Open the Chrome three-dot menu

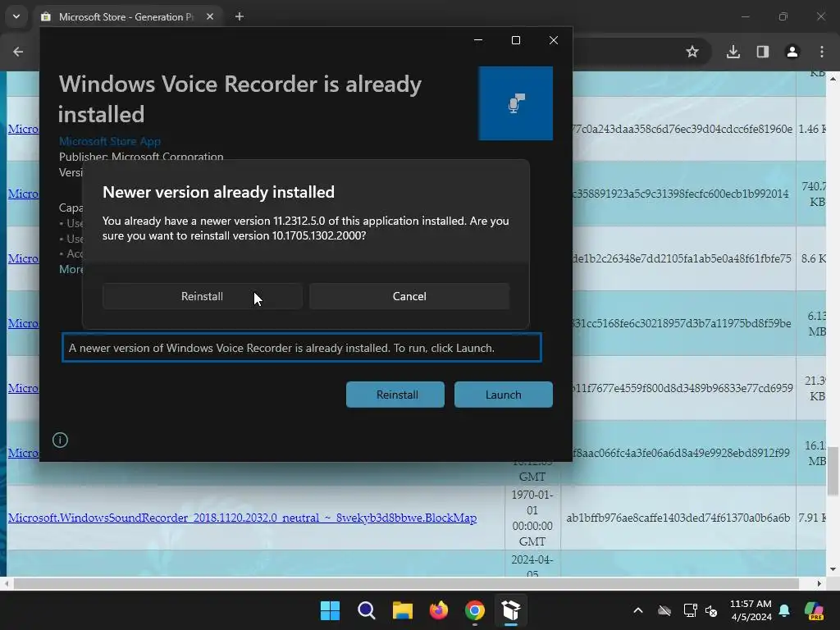tap(822, 52)
